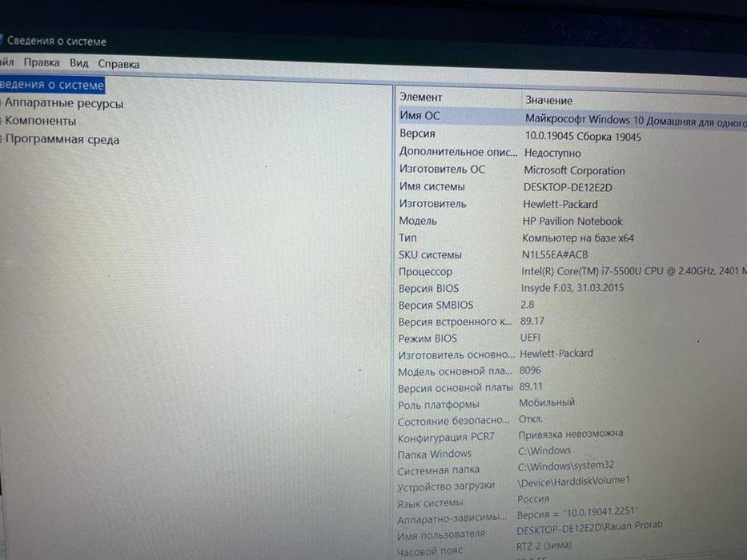Screen dimensions: 747x560
Task: Click the Недоступно value
Action: 552,154
